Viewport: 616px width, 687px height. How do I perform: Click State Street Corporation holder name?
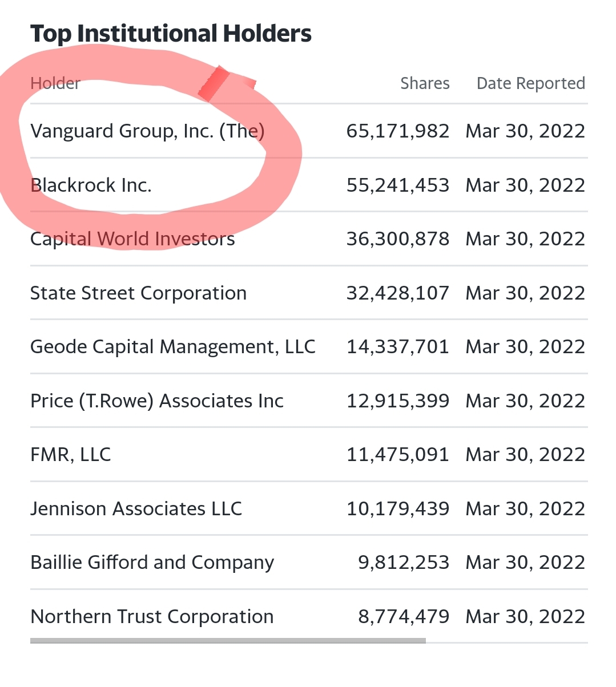138,293
